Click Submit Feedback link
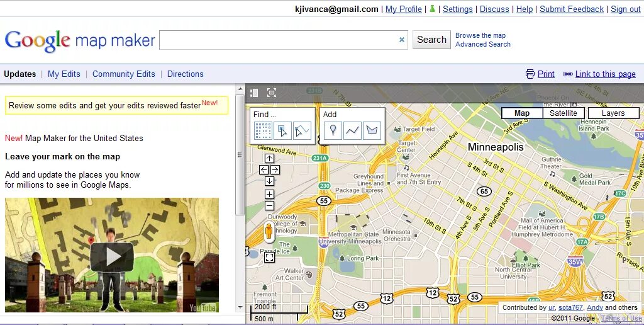The width and height of the screenshot is (644, 325). (572, 9)
